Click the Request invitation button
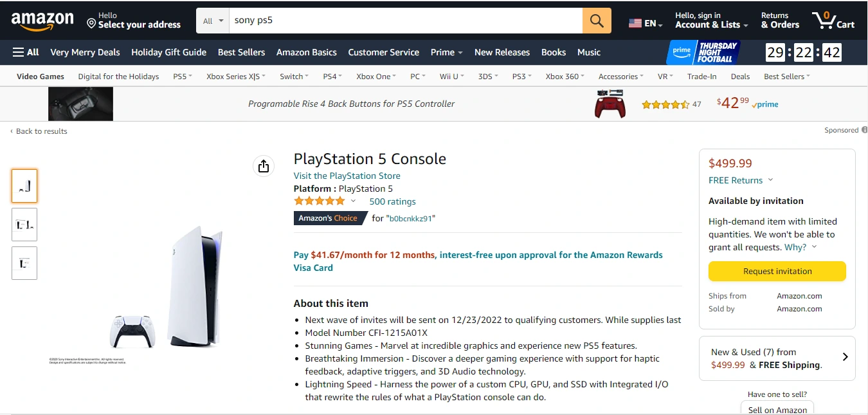Viewport: 868px width, 415px height. point(777,271)
